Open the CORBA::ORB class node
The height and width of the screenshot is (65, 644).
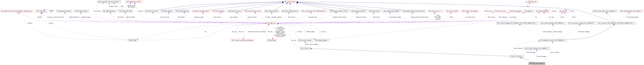click(133, 40)
